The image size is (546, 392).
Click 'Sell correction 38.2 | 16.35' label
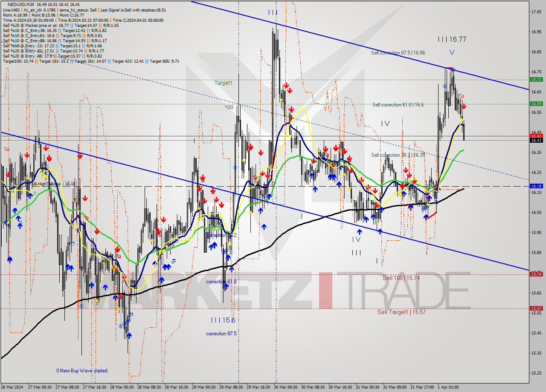398,155
